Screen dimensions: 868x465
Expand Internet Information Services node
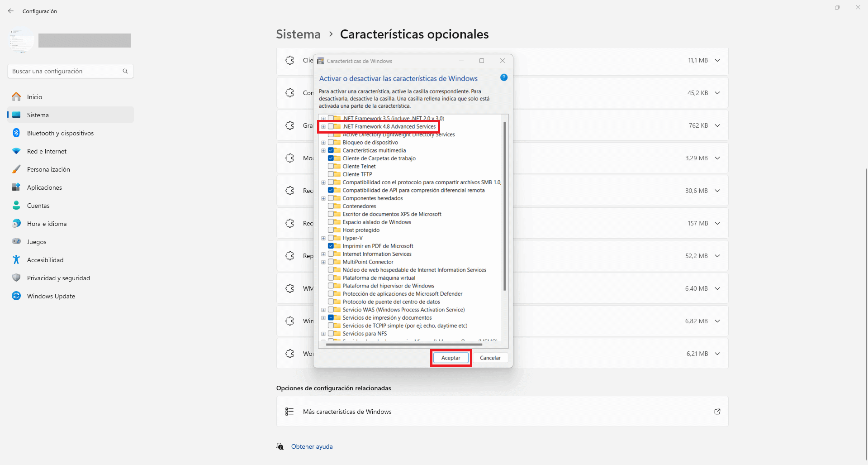tap(323, 254)
